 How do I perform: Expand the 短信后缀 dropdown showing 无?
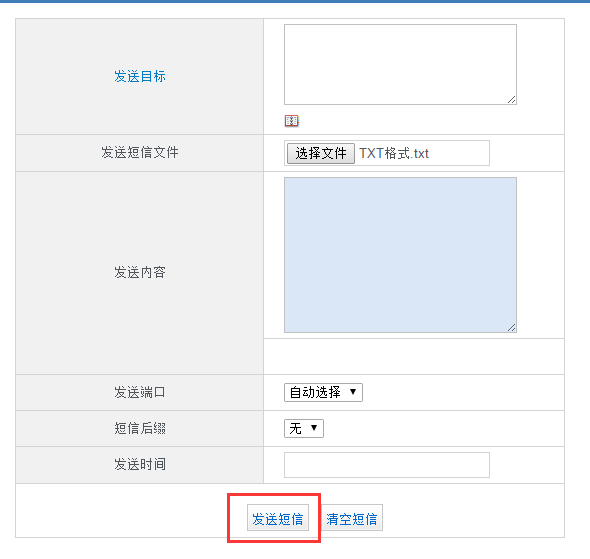coord(304,428)
